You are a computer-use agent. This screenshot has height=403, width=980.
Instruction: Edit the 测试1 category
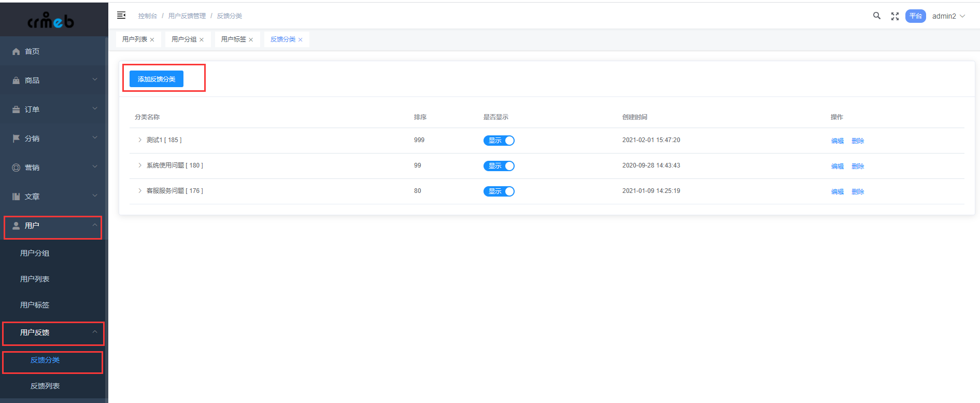[x=837, y=141]
